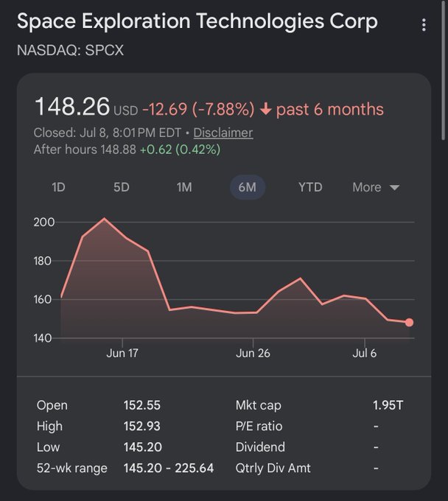Select the 6M chart range tab
The height and width of the screenshot is (501, 448).
248,187
